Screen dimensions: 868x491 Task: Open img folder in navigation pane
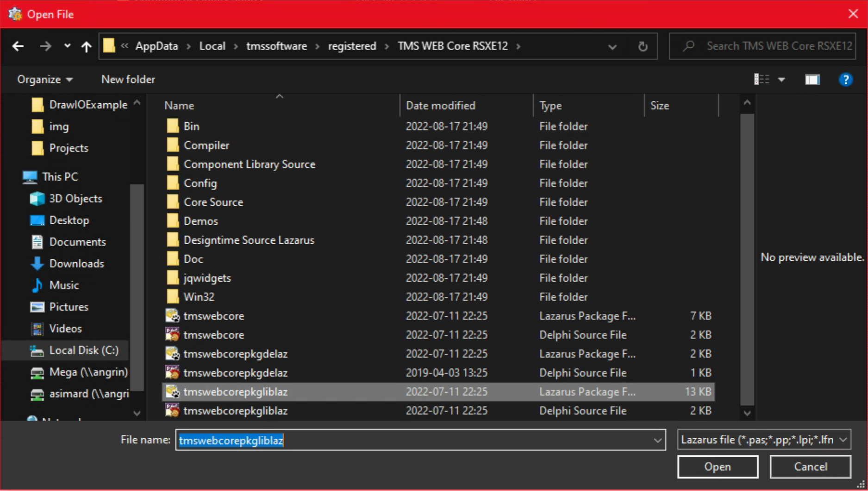(x=50, y=126)
